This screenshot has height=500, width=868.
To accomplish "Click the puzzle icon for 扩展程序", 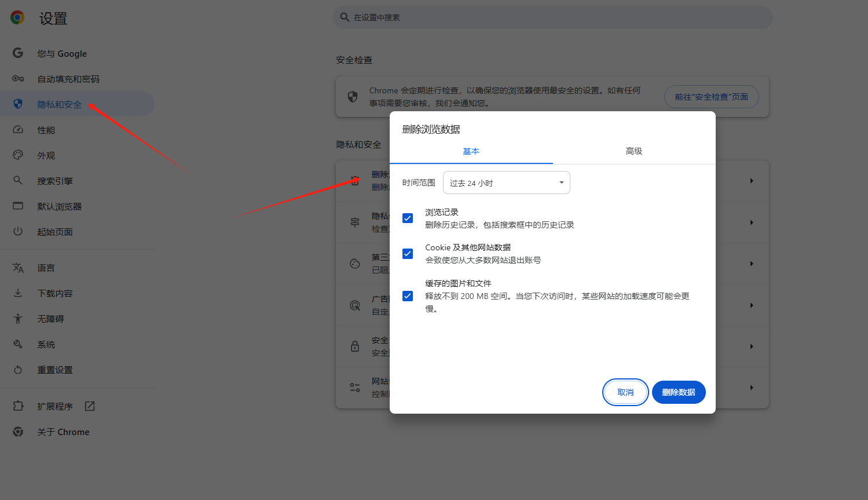I will [x=18, y=406].
